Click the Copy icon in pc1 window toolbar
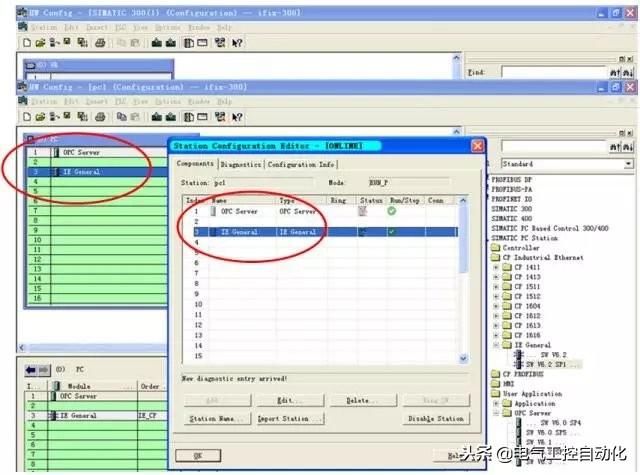 pos(122,117)
